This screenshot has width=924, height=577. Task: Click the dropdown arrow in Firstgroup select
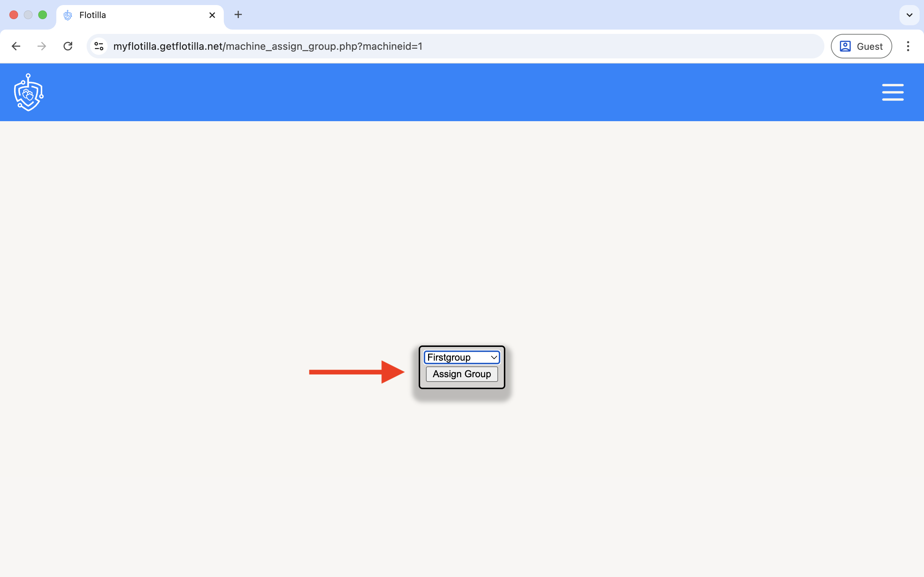pyautogui.click(x=494, y=357)
